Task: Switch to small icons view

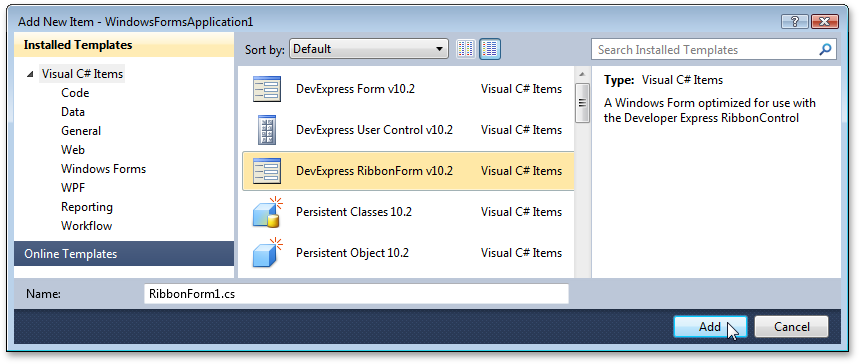Action: (x=466, y=49)
